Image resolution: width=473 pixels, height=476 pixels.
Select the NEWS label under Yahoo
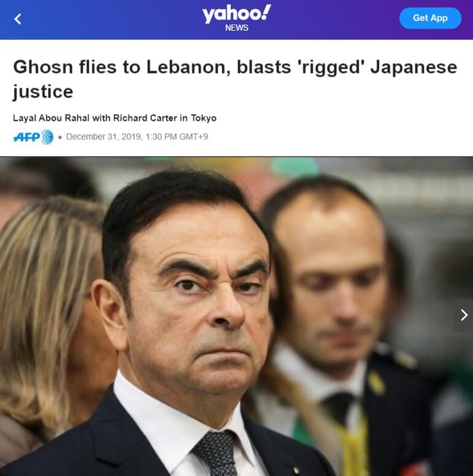[237, 28]
